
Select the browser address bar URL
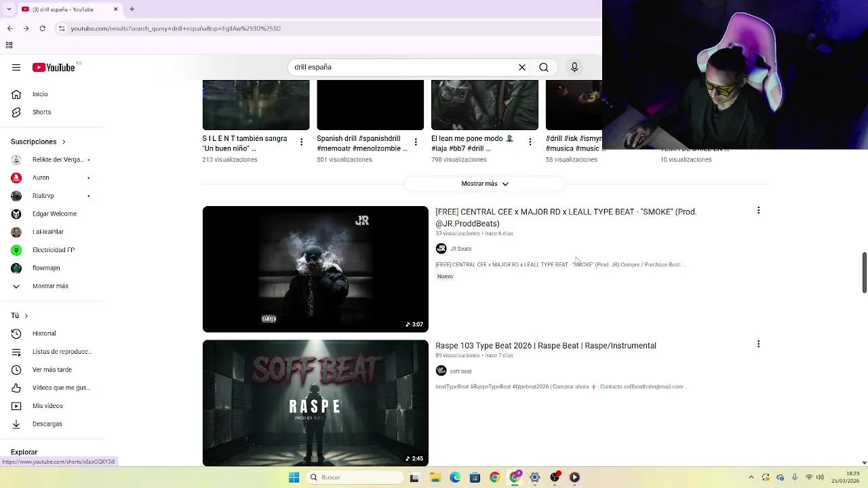(x=176, y=28)
